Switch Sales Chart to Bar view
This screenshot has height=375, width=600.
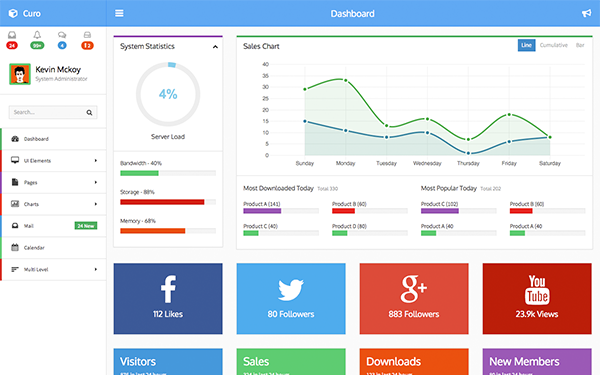[580, 45]
